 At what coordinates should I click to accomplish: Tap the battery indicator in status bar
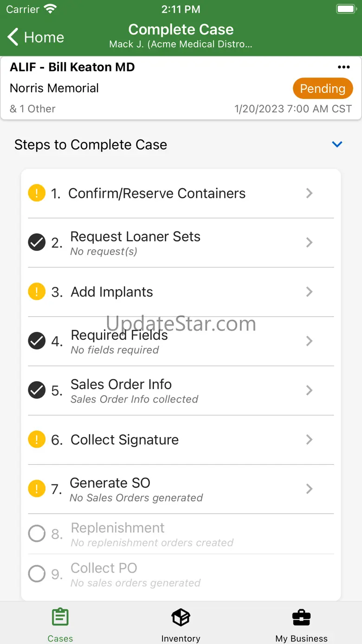tap(346, 9)
